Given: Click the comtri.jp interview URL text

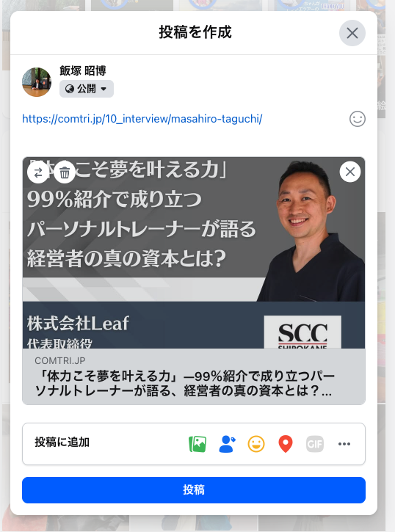Looking at the screenshot, I should (x=142, y=119).
